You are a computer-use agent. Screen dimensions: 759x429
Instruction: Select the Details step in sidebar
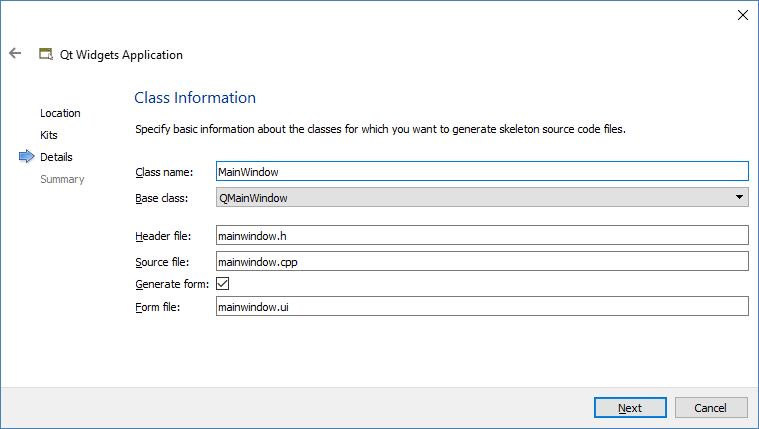pos(56,157)
